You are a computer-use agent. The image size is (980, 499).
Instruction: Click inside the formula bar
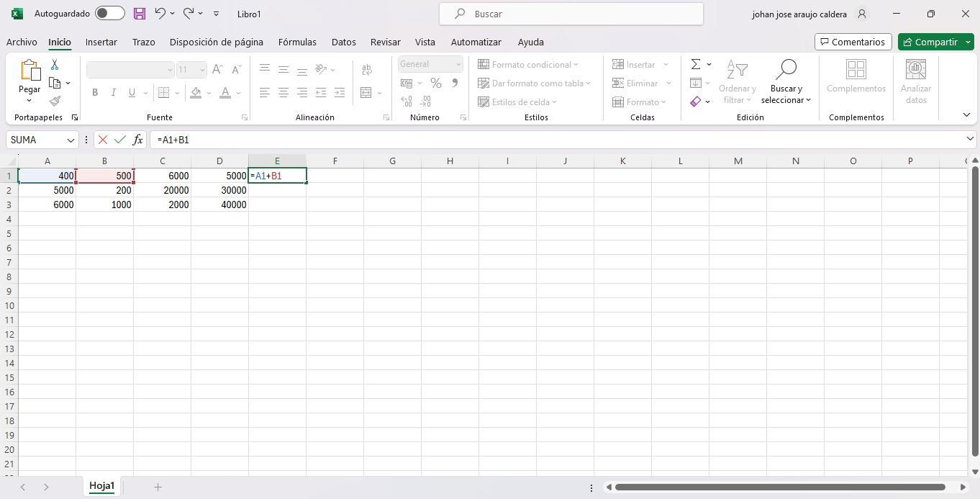288,140
